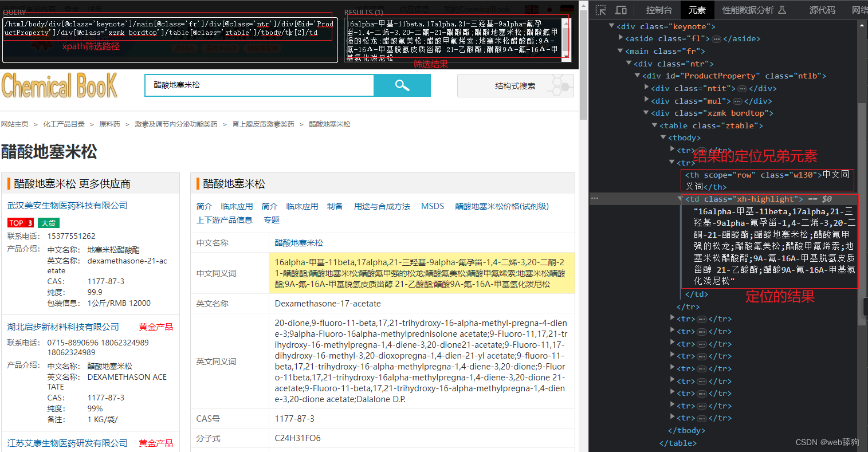
Task: Focus the 醋酸地塞米松 search input field
Action: coord(260,85)
